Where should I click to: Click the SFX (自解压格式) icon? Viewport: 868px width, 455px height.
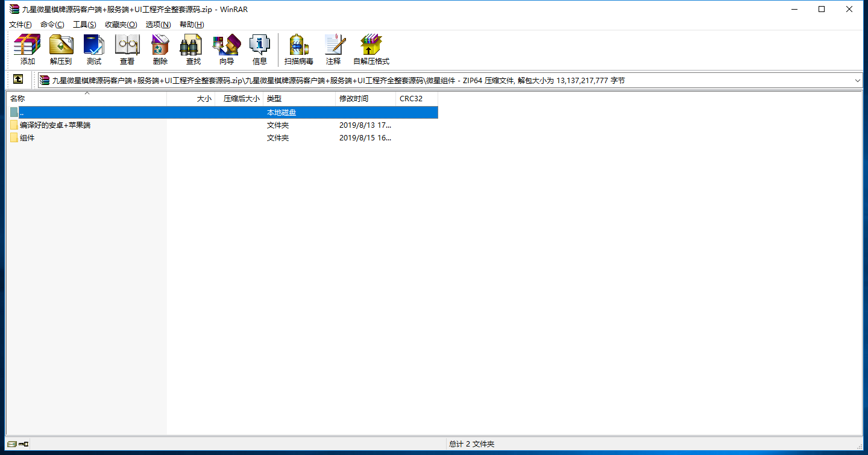(371, 49)
